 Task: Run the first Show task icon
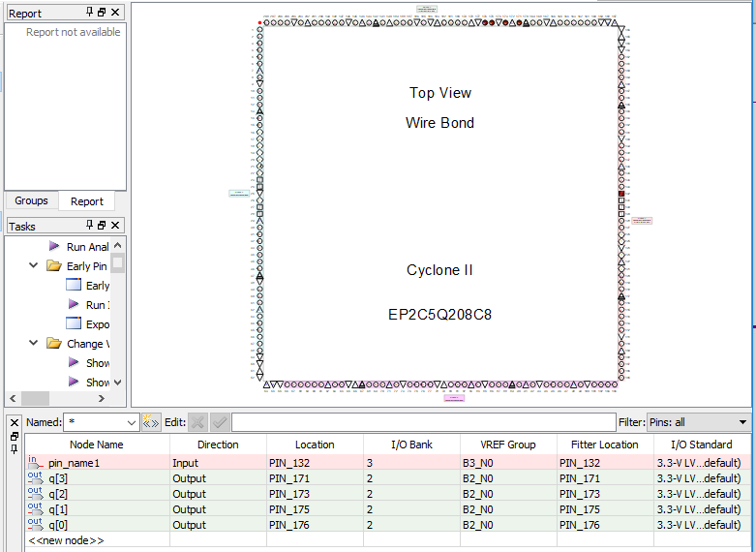tap(74, 362)
